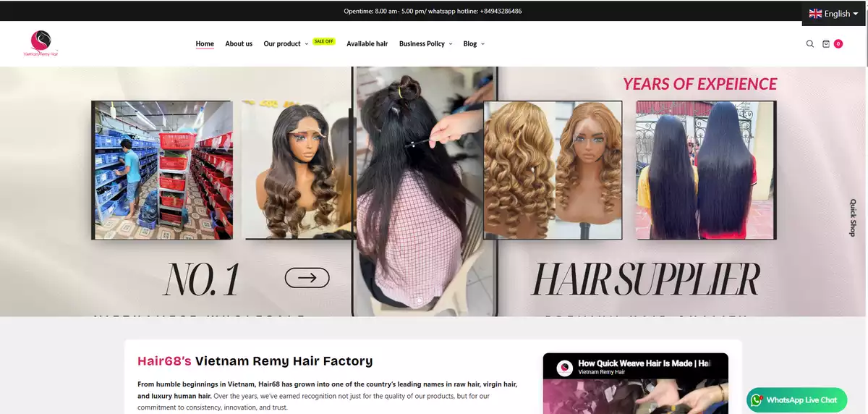This screenshot has height=414, width=868.
Task: Open the Quick Shop side tab
Action: [x=852, y=217]
